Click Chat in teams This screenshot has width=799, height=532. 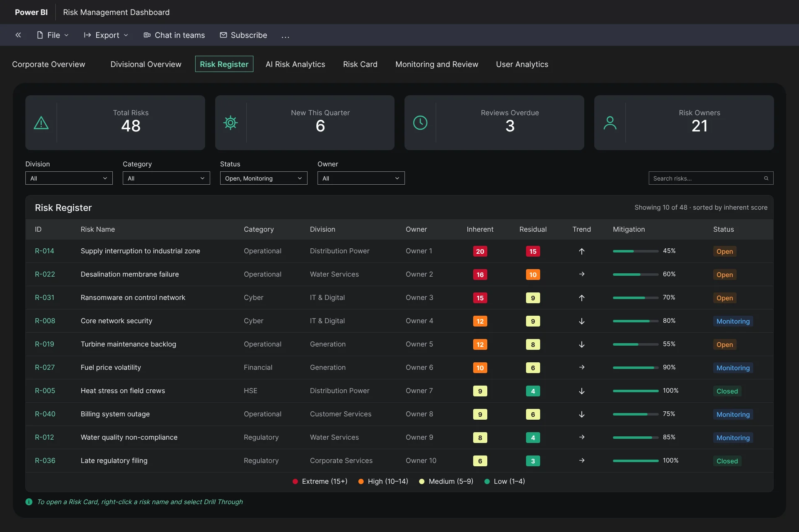(174, 35)
